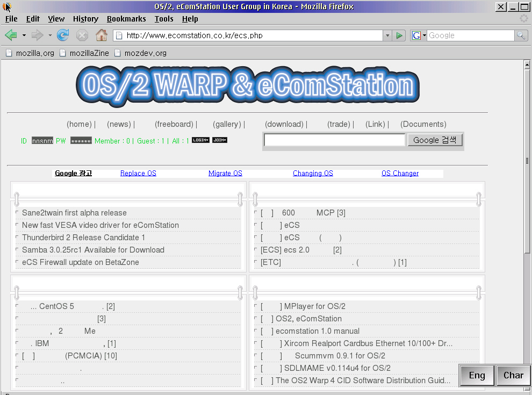Screen dimensions: 532x395
Task: Open the Replace OS ad link
Action: (138, 174)
